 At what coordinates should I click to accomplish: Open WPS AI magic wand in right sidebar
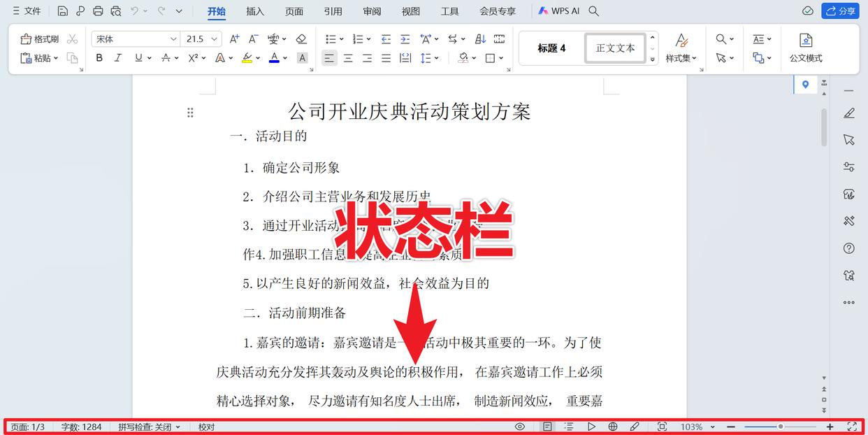[848, 221]
